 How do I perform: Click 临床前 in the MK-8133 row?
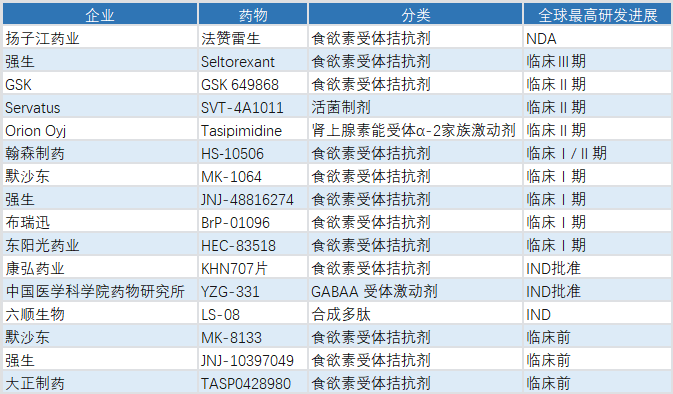coord(597,337)
